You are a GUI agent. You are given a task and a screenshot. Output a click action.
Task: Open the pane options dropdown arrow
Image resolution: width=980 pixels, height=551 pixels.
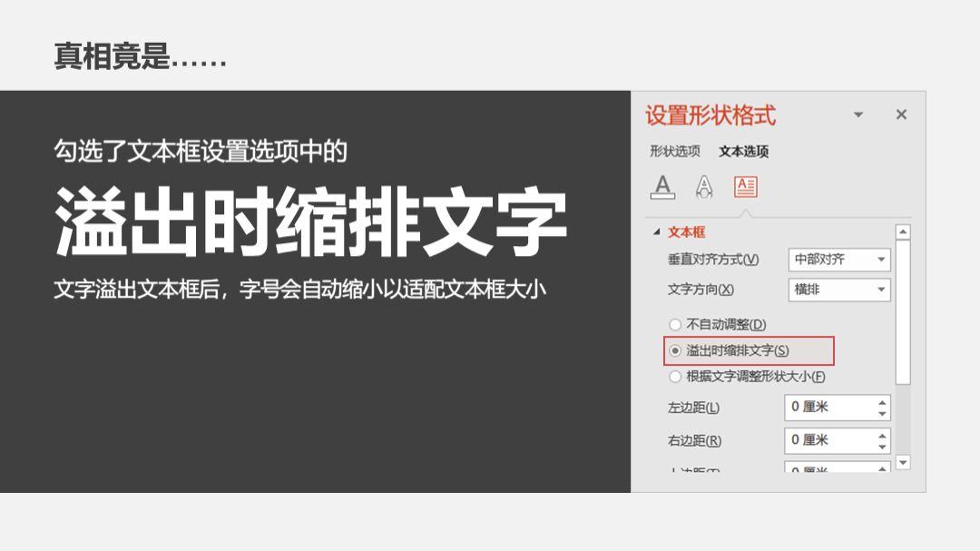click(858, 115)
